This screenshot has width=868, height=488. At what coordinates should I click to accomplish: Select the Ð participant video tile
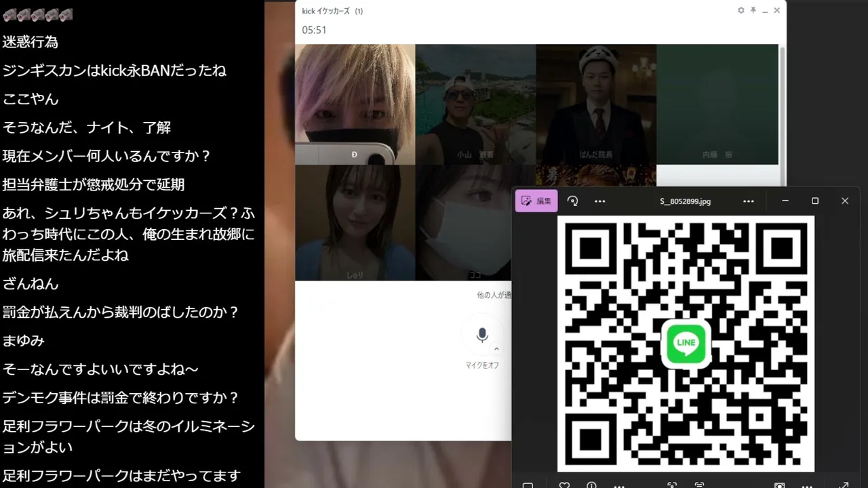tap(355, 104)
